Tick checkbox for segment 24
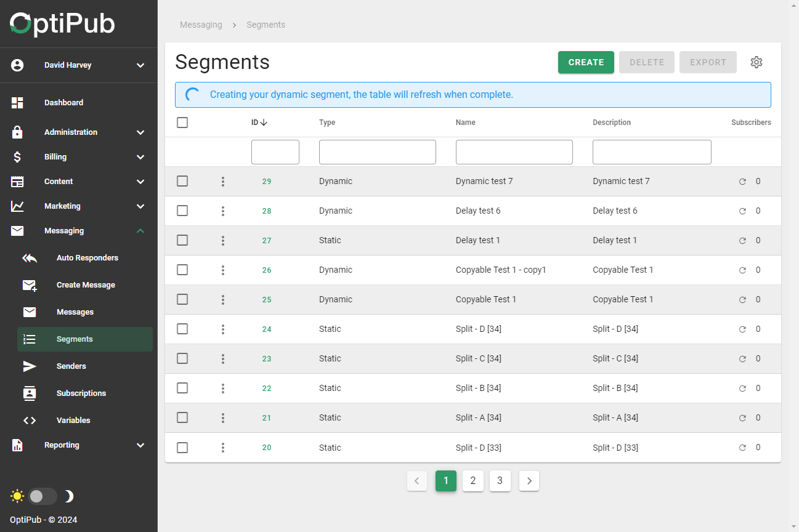This screenshot has width=799, height=532. point(182,329)
